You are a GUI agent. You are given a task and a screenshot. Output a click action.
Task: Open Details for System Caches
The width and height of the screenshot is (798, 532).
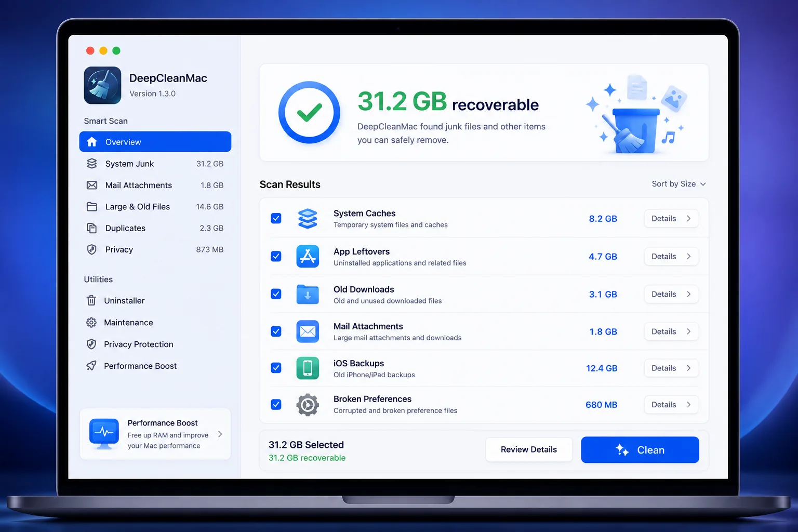671,218
